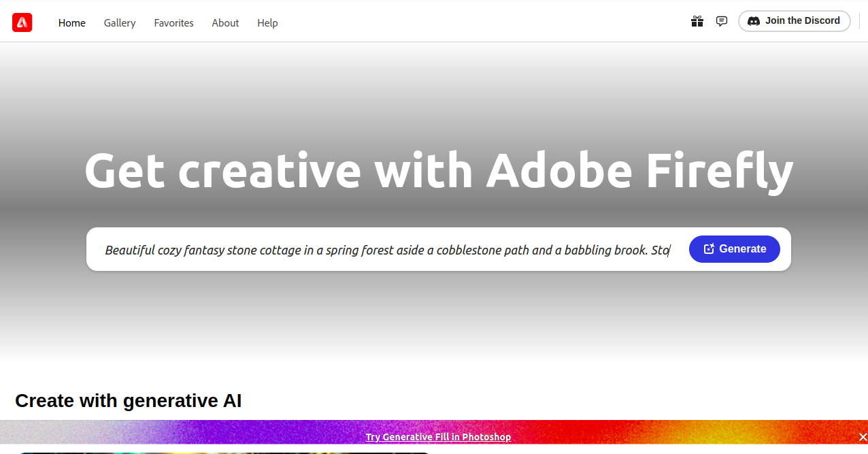868x454 pixels.
Task: Open the gift box icon
Action: click(697, 21)
